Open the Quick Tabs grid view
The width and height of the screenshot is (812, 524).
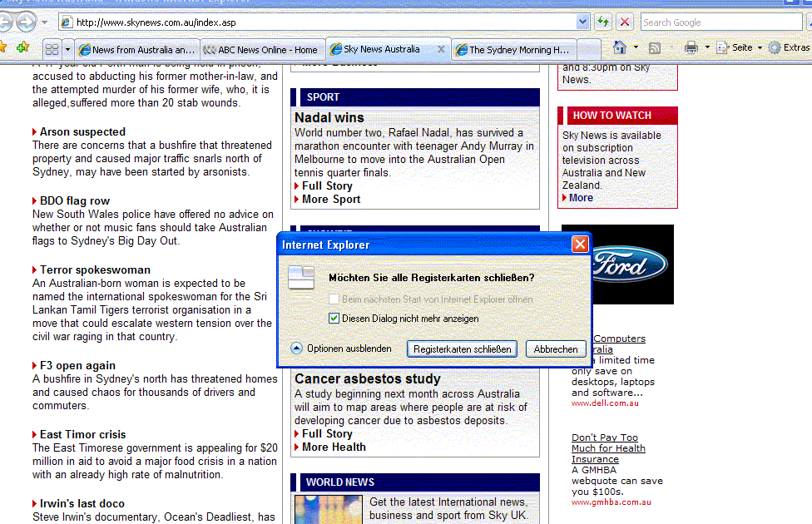click(52, 50)
